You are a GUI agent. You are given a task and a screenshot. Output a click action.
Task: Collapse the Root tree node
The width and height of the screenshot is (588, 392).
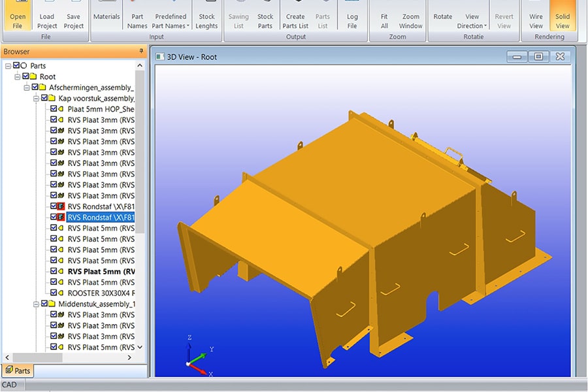coord(17,77)
